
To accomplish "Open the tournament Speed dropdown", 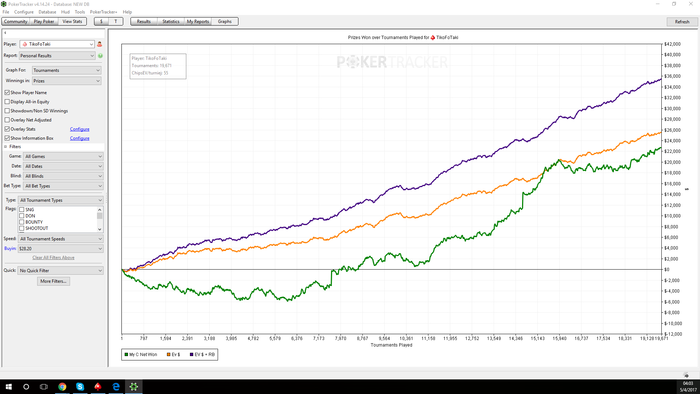I will pos(61,239).
